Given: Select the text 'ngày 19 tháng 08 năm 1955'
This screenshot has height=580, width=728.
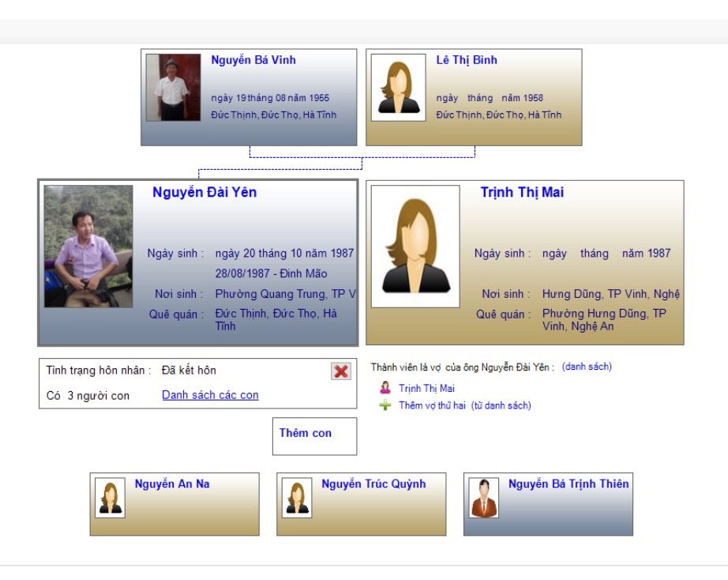Looking at the screenshot, I should (270, 98).
